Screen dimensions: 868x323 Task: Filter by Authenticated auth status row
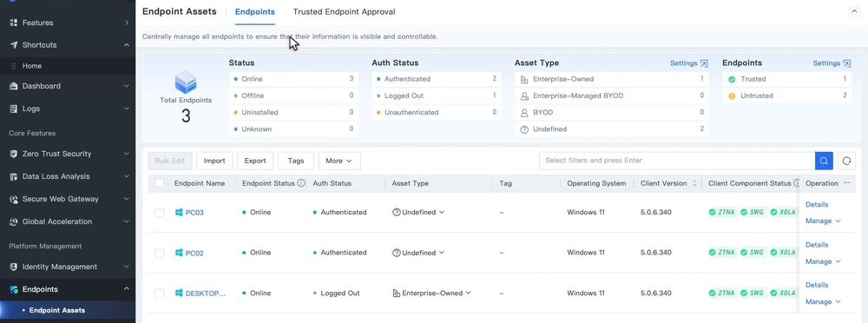[x=437, y=79]
